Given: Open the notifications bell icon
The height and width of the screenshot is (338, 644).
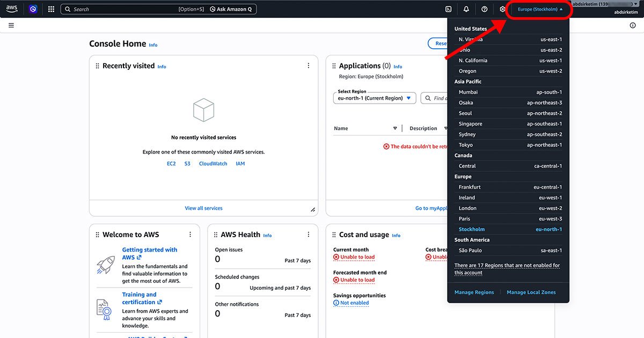Looking at the screenshot, I should point(466,9).
